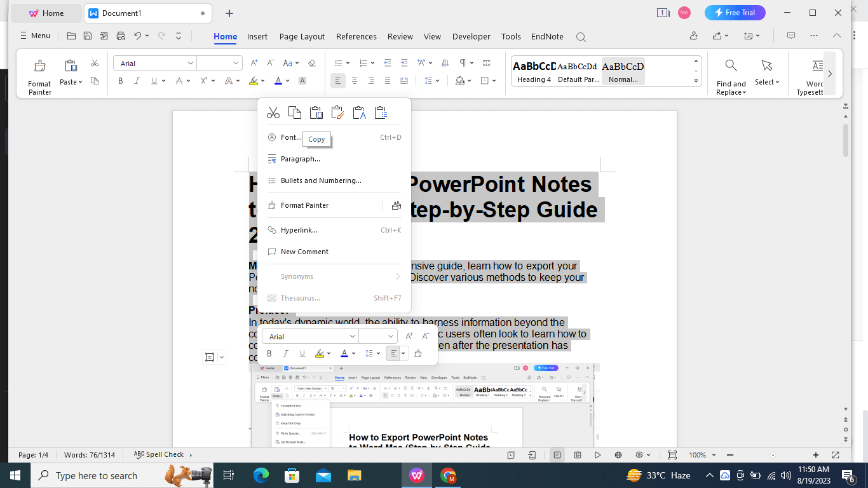The height and width of the screenshot is (488, 868).
Task: Open Spell Check in the status bar
Action: [159, 455]
